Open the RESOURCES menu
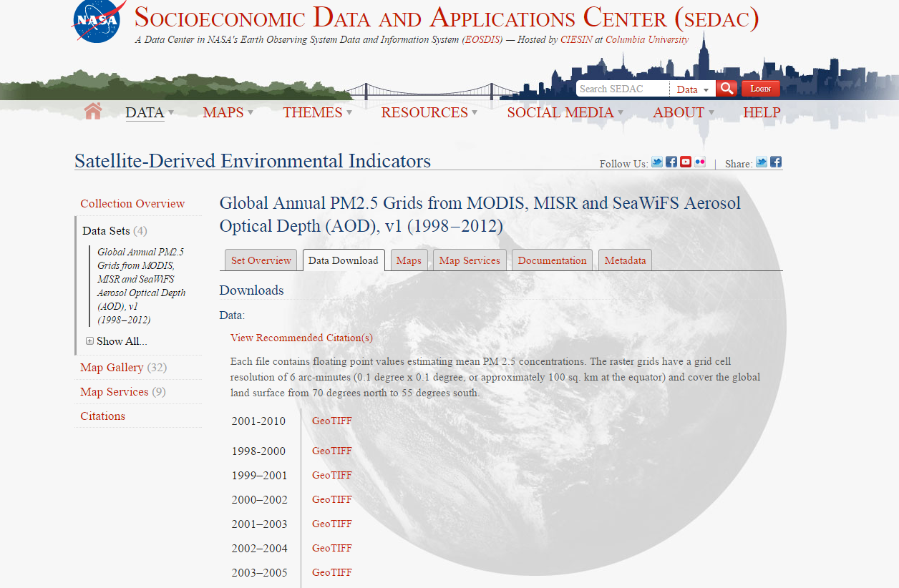 pos(429,112)
